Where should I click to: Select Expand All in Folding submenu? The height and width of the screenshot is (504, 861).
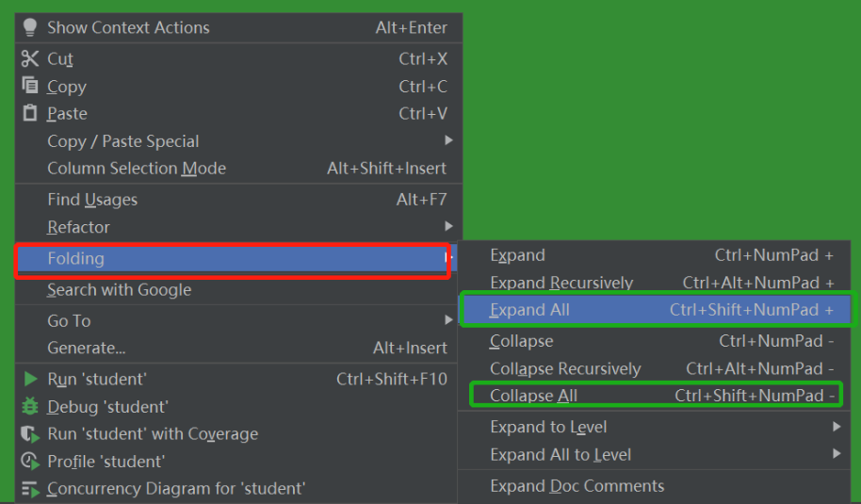tap(529, 310)
